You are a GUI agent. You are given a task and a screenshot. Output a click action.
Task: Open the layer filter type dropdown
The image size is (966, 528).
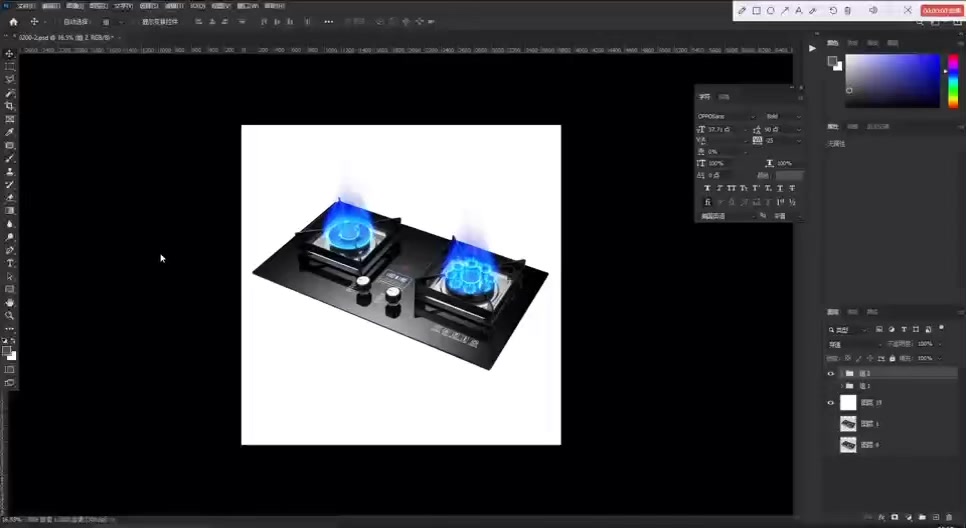tap(848, 330)
